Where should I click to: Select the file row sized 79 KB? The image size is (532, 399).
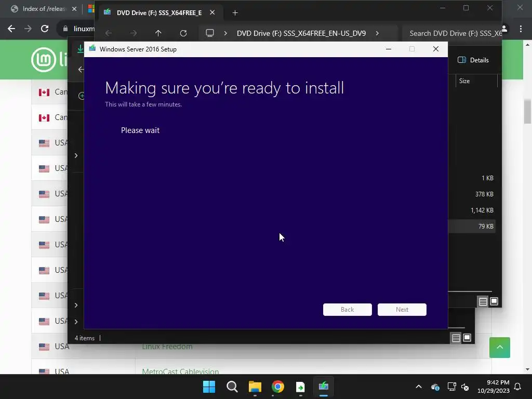pyautogui.click(x=472, y=227)
